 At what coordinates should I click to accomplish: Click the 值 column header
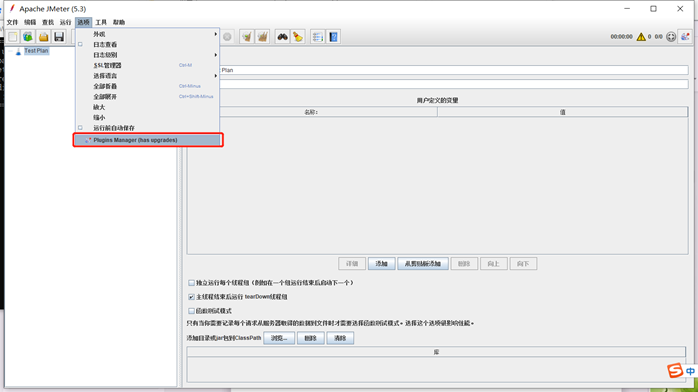tap(563, 112)
